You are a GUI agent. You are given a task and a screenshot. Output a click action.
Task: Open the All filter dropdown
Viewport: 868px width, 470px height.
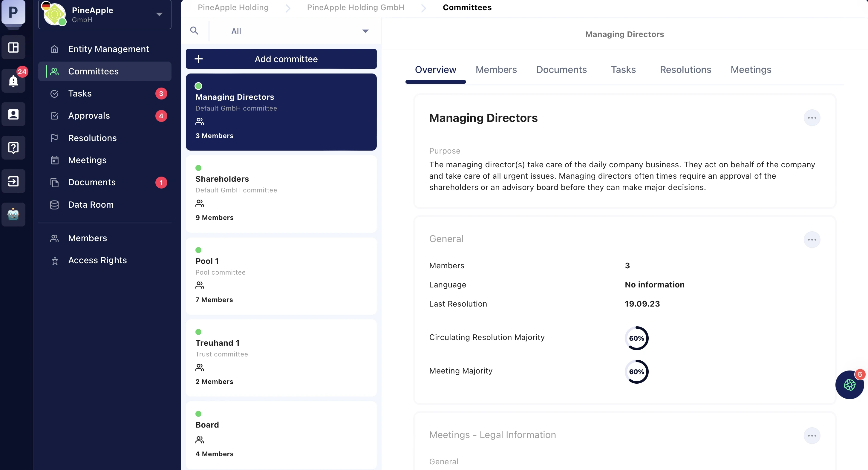click(x=300, y=31)
